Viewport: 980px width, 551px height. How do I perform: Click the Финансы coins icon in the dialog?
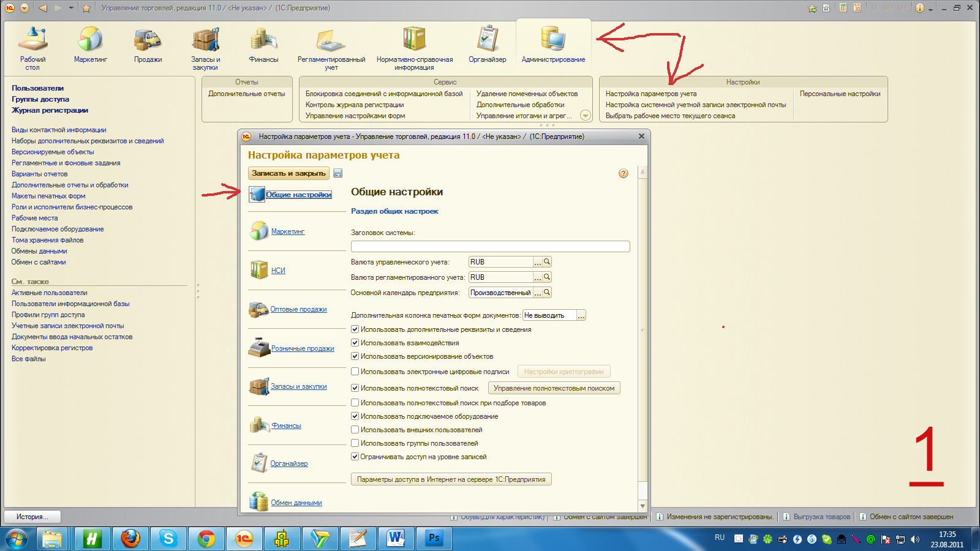tap(259, 425)
